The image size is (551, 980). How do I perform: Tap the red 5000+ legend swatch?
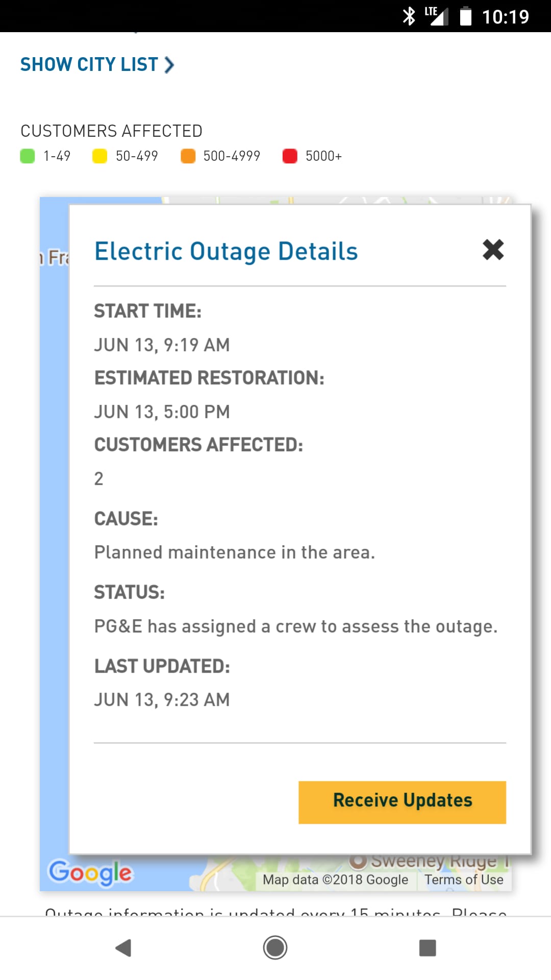(x=290, y=156)
